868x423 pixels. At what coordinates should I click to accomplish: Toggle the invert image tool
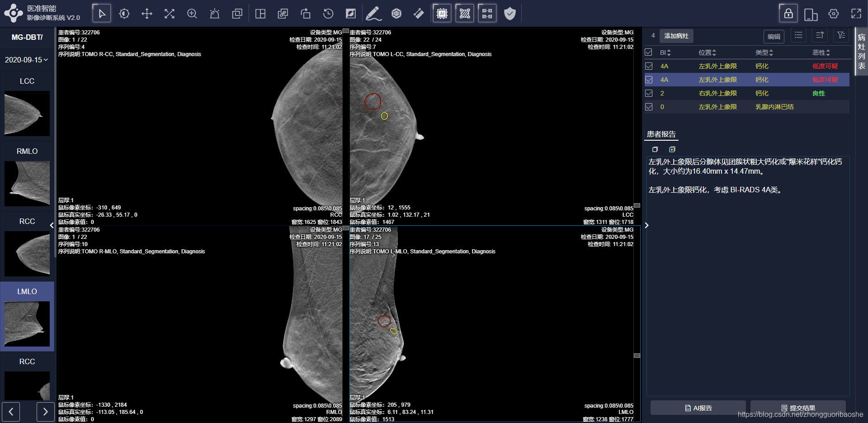click(351, 14)
